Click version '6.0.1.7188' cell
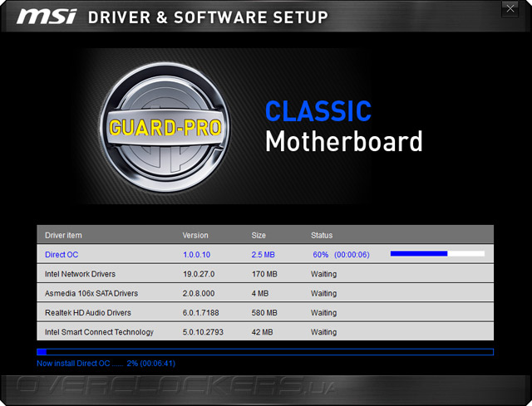 [201, 312]
